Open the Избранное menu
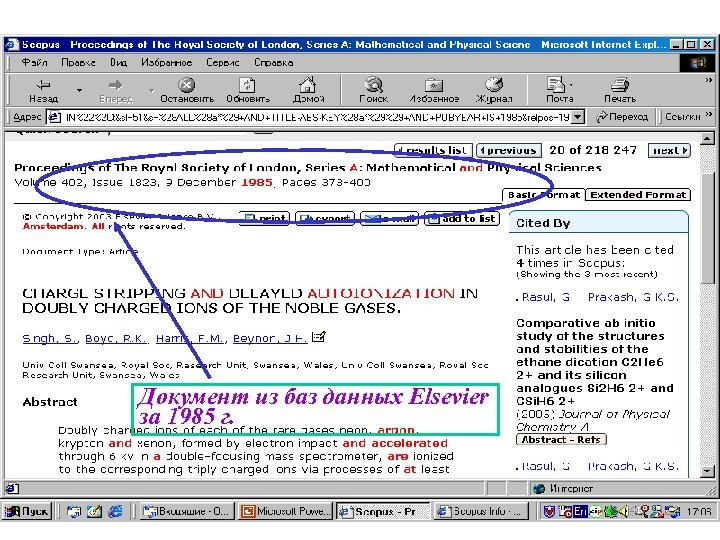Viewport: 720px width, 540px height. pos(166,62)
